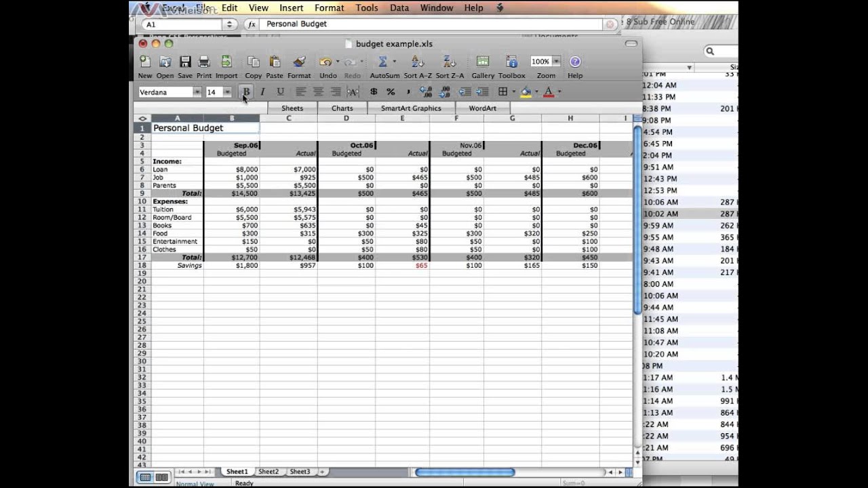Select column D header
Screen dimensions: 868x488
(x=346, y=118)
